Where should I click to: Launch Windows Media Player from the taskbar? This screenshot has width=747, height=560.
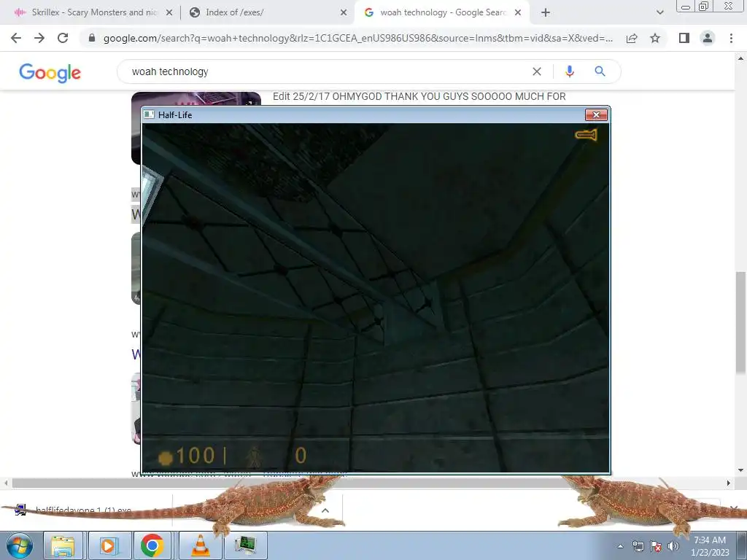tap(108, 545)
